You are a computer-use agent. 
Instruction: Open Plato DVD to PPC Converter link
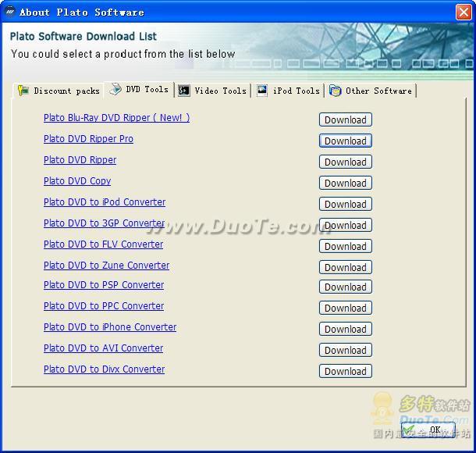(x=104, y=306)
